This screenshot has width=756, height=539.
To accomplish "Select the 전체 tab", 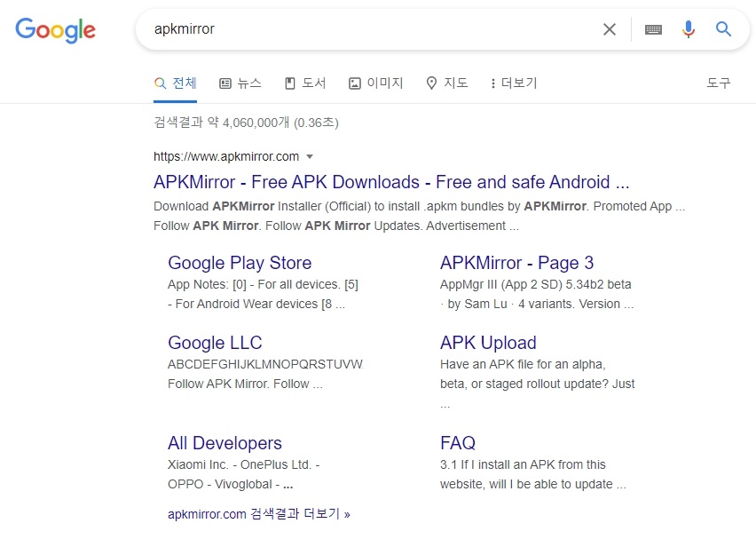I will point(176,83).
